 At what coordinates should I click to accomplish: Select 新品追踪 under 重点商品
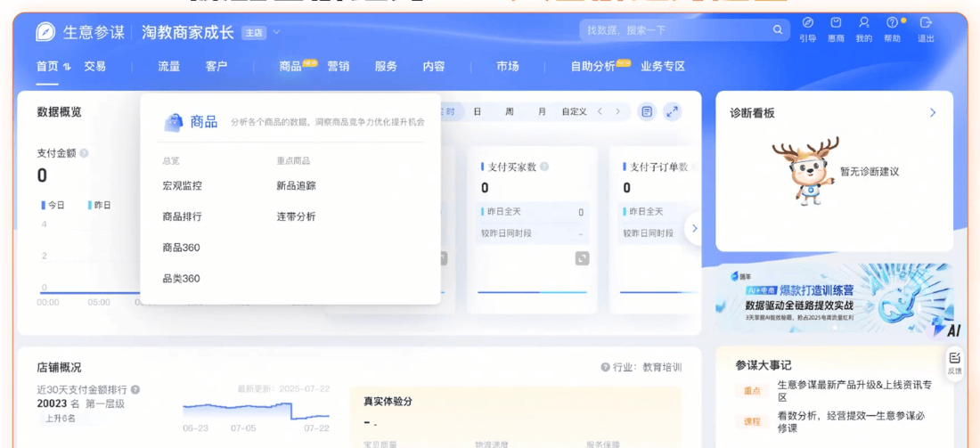297,185
